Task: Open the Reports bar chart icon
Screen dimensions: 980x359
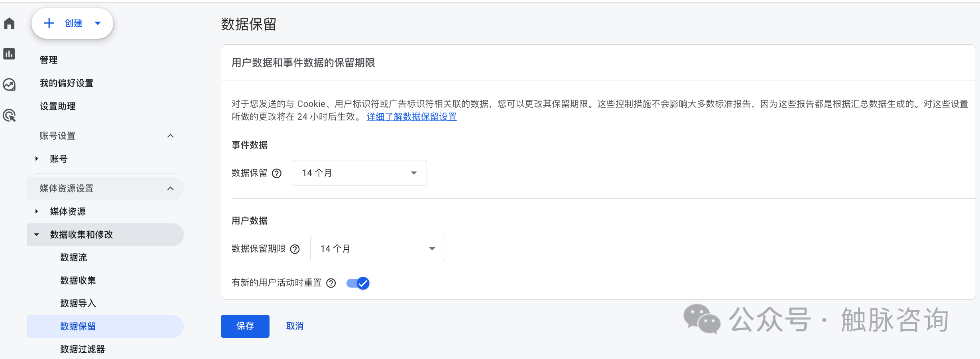Action: tap(9, 53)
